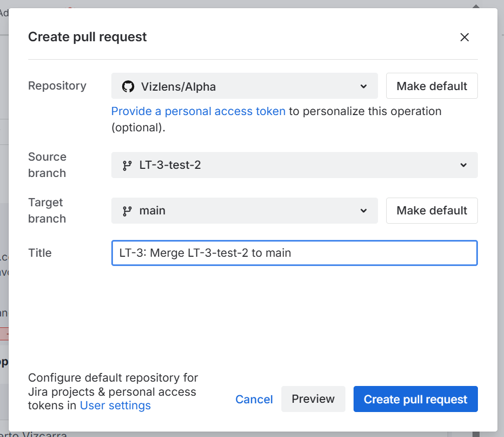Open Provide a personal access token link

point(198,111)
